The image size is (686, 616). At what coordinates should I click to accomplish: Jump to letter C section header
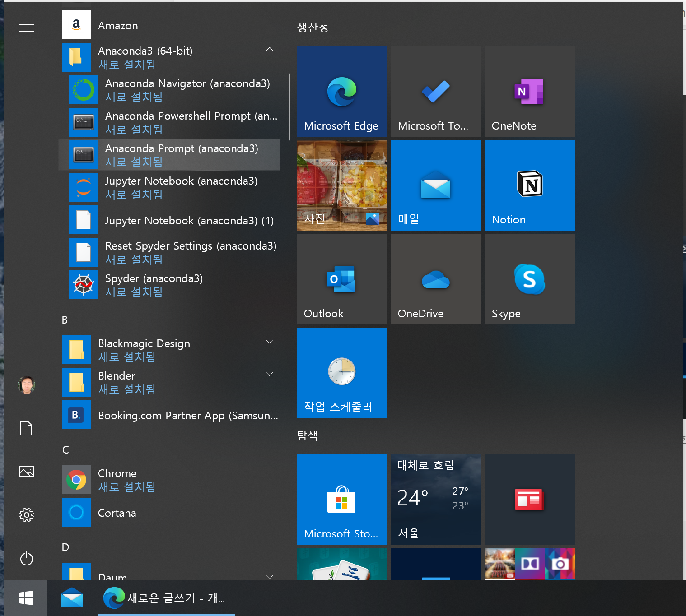click(x=65, y=450)
